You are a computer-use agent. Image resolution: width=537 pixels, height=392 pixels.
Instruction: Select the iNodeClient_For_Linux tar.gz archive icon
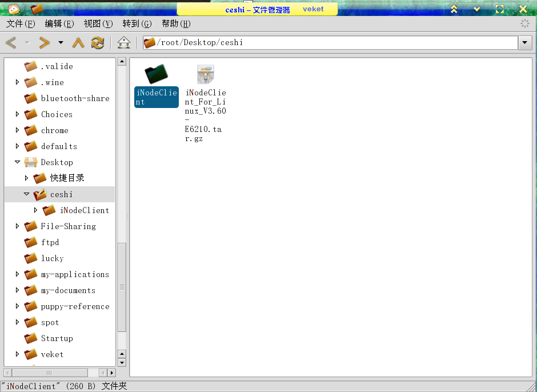point(206,74)
